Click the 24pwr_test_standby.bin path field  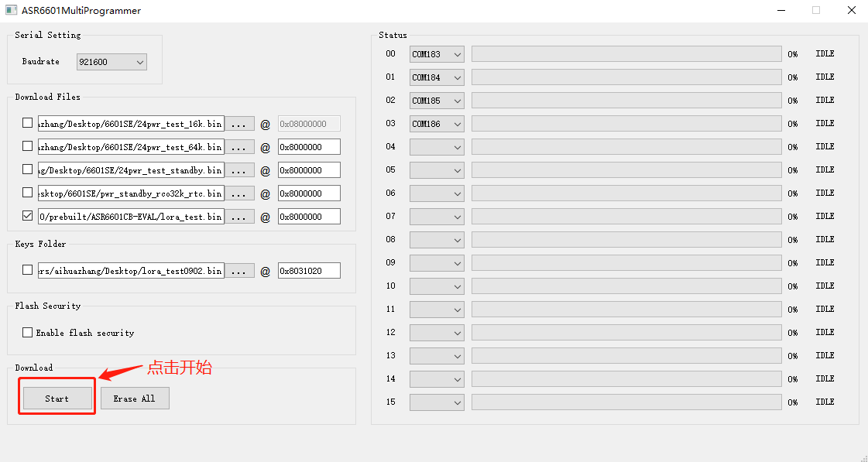[131, 170]
